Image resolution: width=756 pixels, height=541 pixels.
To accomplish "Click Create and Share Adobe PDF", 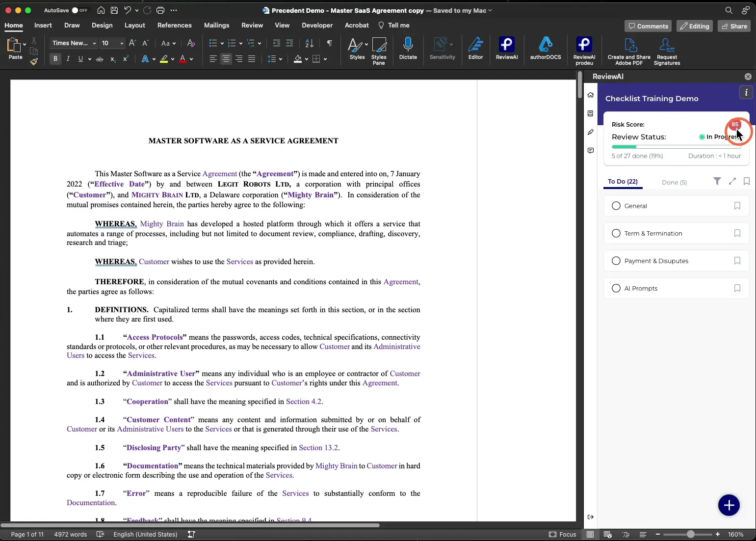I will coord(629,51).
